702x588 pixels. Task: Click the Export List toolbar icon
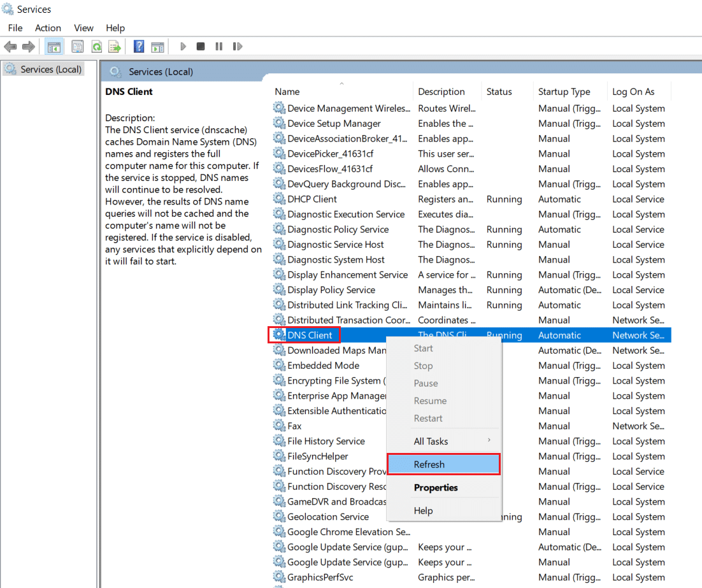[115, 47]
